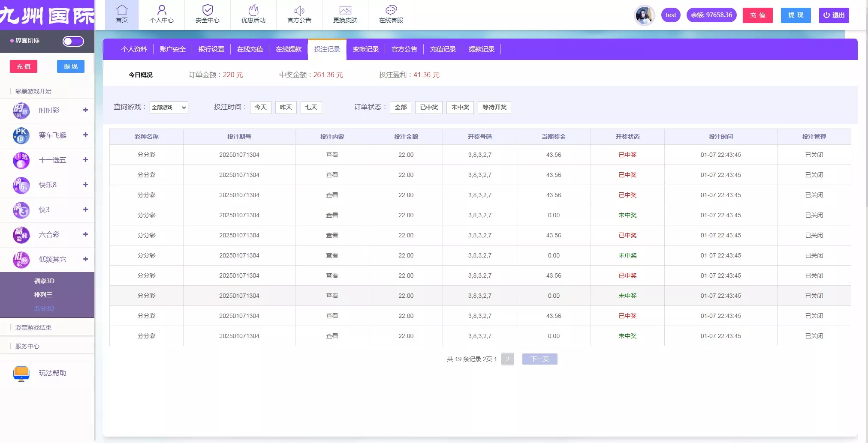Go to 下一页 of records

click(x=539, y=359)
